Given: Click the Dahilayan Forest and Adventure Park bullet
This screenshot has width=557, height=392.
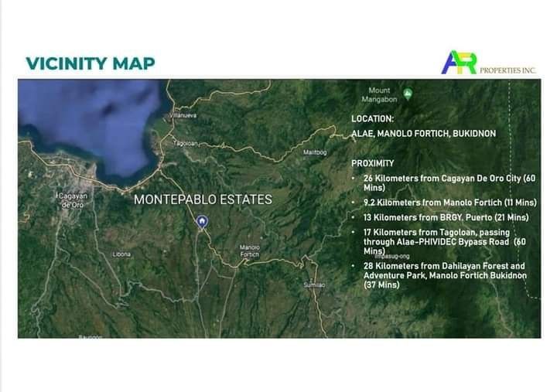Looking at the screenshot, I should click(x=445, y=275).
